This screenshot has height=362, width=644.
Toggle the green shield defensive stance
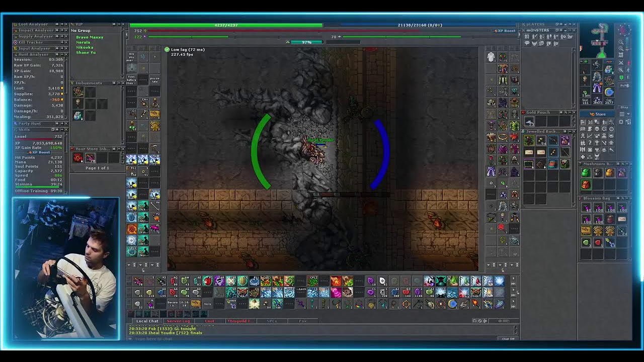point(621,77)
